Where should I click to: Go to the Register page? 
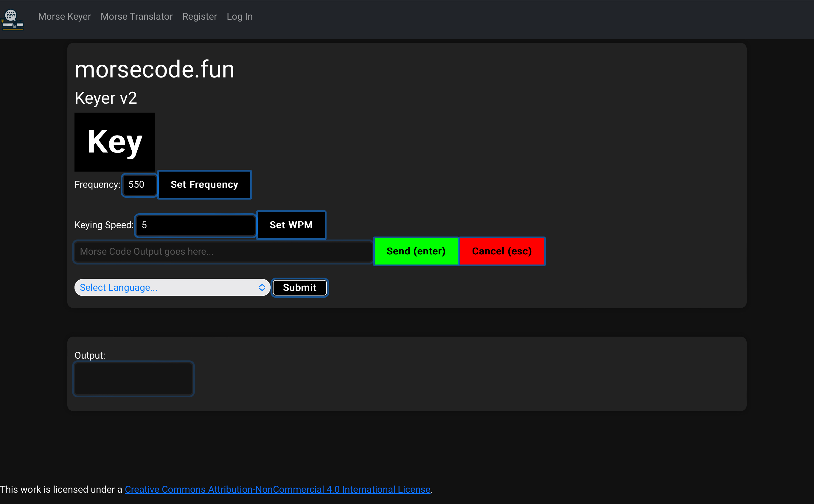coord(199,16)
